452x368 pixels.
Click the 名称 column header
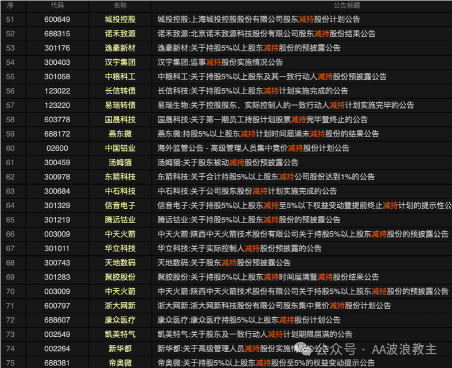tap(120, 5)
